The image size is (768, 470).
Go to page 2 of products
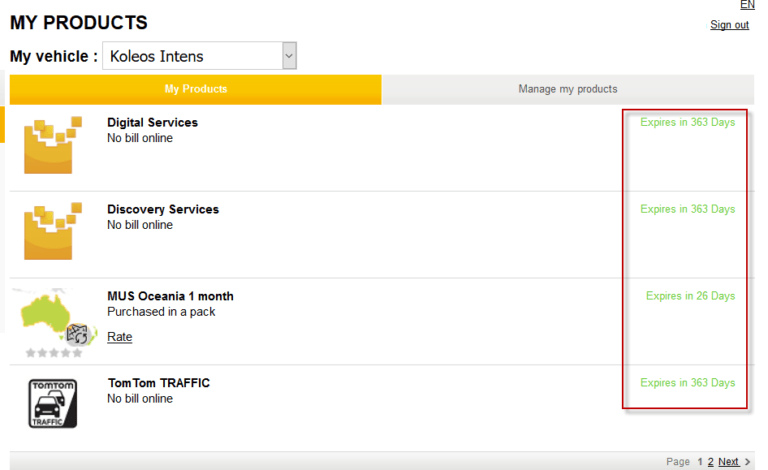point(711,462)
